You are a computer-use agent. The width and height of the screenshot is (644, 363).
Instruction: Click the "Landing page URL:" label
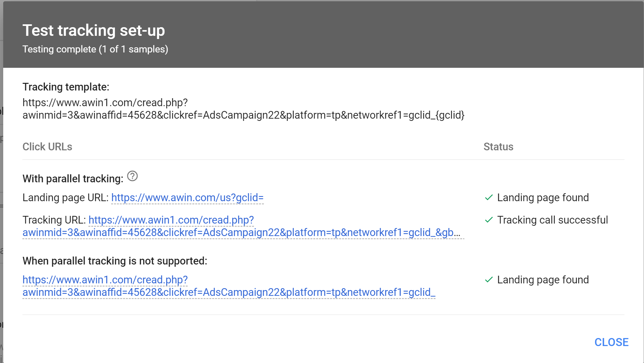[65, 197]
